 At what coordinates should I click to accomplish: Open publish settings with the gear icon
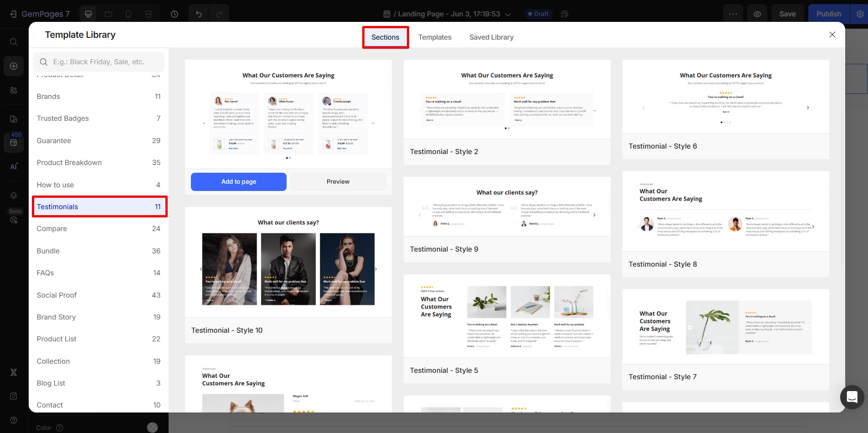tap(860, 14)
